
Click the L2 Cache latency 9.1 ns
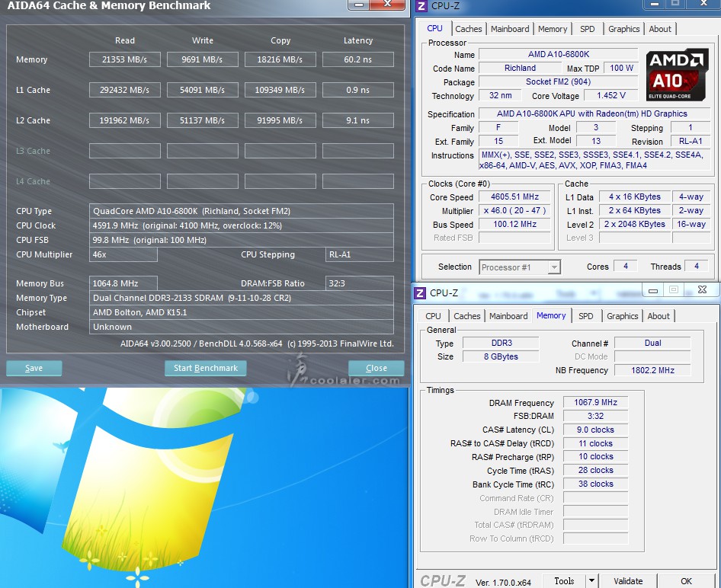pyautogui.click(x=357, y=120)
